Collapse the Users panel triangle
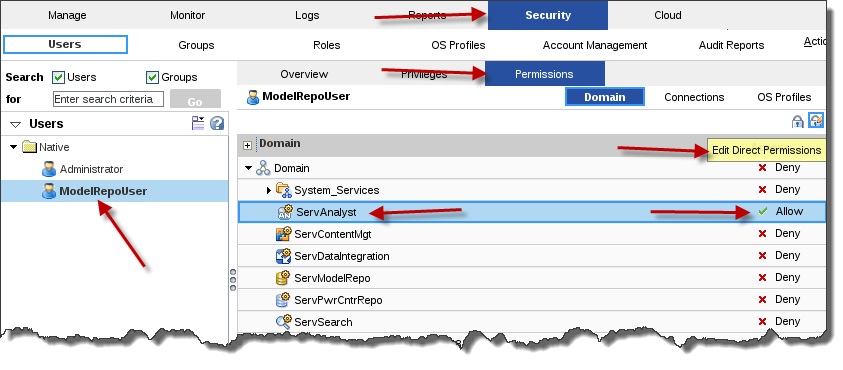The image size is (843, 370). point(16,124)
